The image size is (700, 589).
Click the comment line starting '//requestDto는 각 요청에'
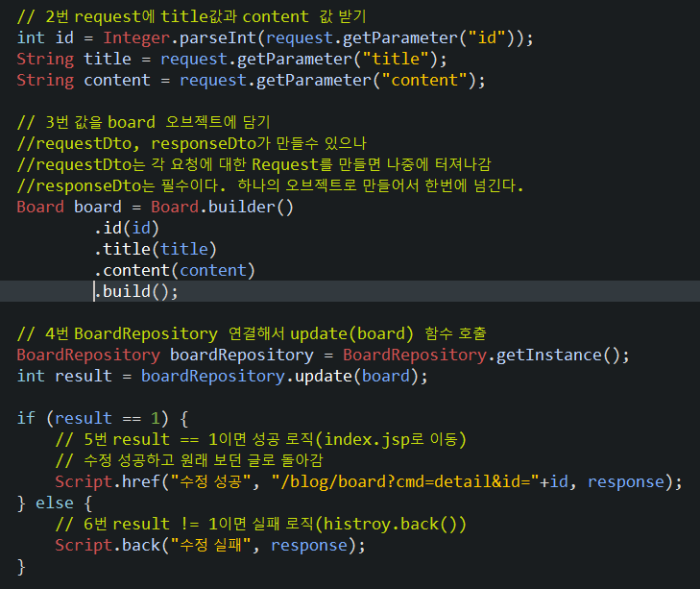[x=253, y=164]
